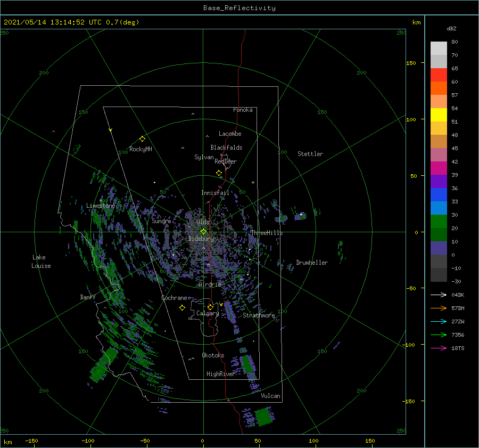Click the Airdrie city label
This screenshot has height=448, width=479.
click(x=210, y=284)
